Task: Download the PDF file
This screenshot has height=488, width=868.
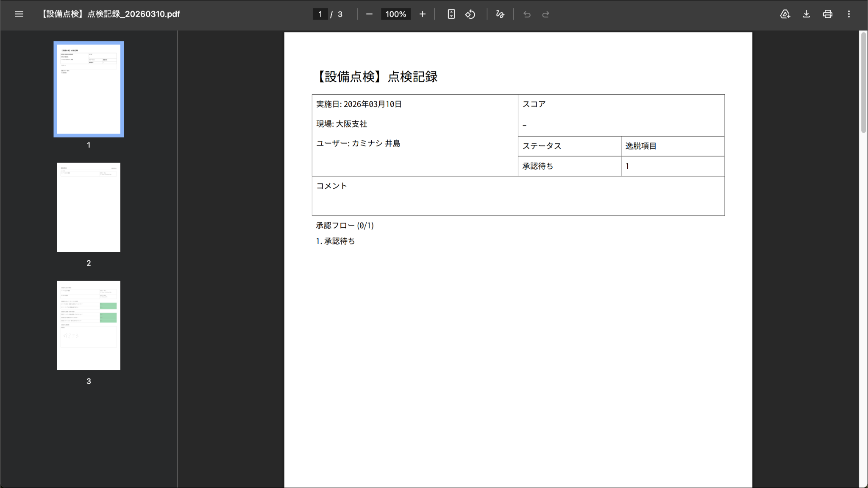Action: [806, 14]
